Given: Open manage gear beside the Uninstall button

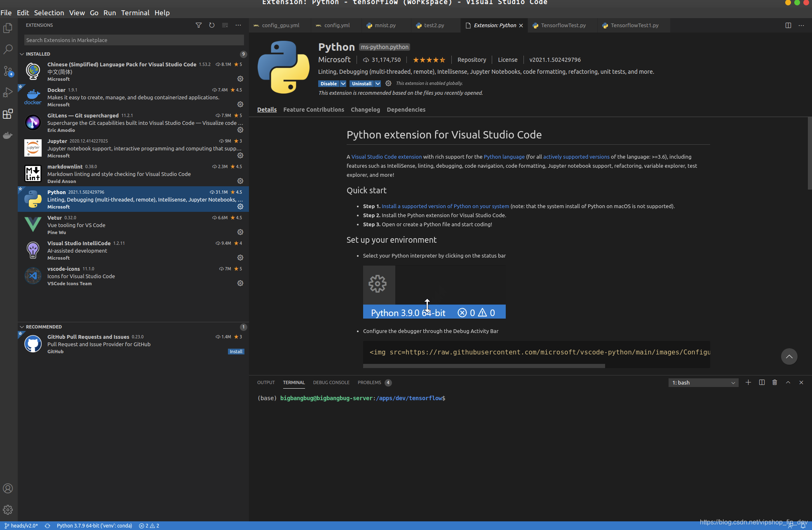Looking at the screenshot, I should pos(388,83).
